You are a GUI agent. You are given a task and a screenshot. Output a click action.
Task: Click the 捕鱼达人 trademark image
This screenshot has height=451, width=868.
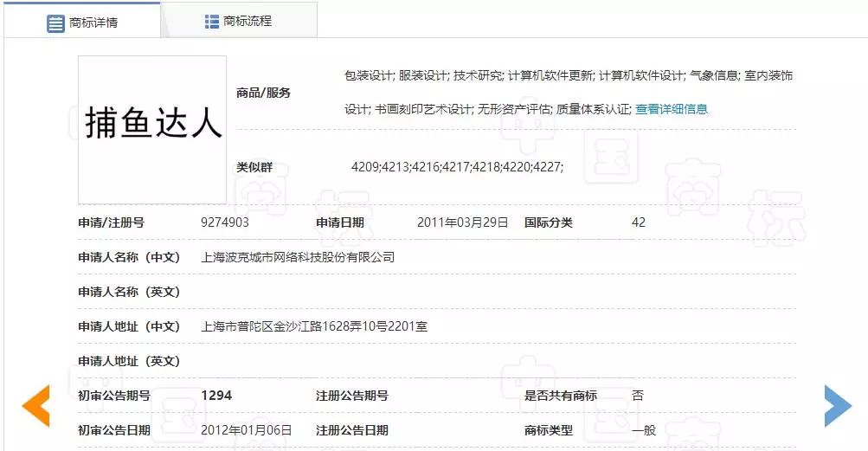tap(152, 130)
